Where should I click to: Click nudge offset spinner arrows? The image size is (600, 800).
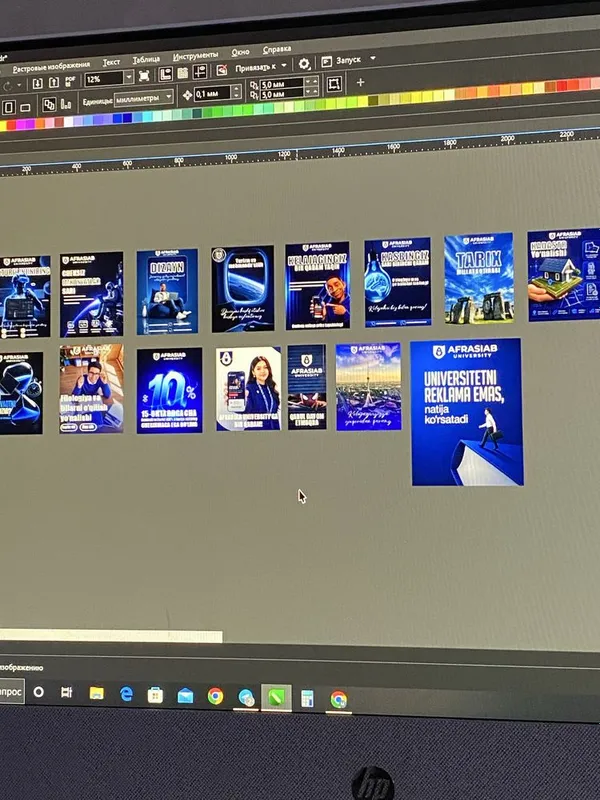tap(236, 92)
